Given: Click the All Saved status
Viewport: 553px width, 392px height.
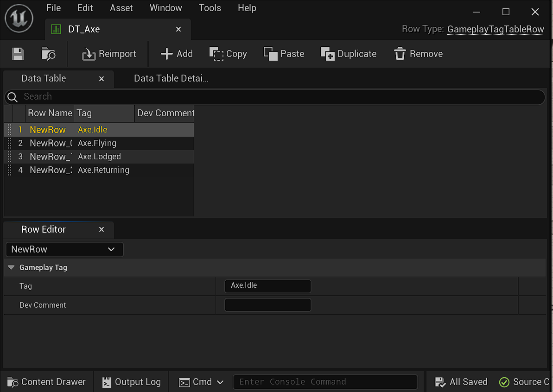Looking at the screenshot, I should point(461,382).
